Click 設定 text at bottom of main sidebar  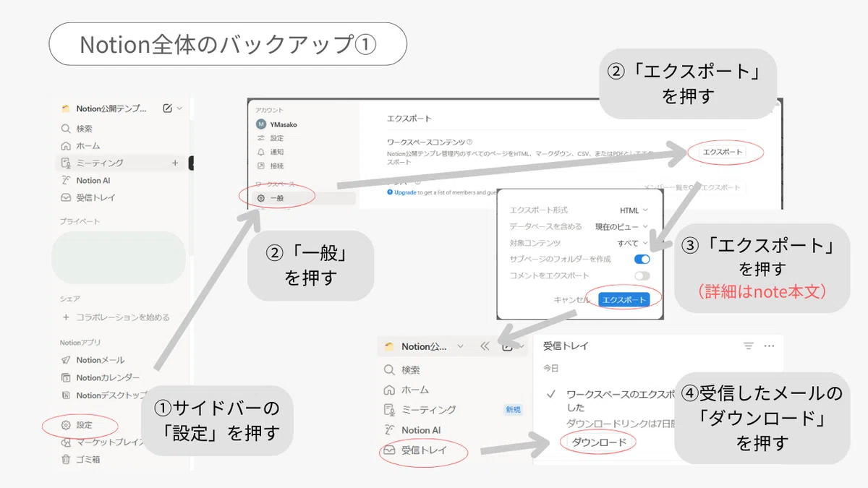pos(84,425)
